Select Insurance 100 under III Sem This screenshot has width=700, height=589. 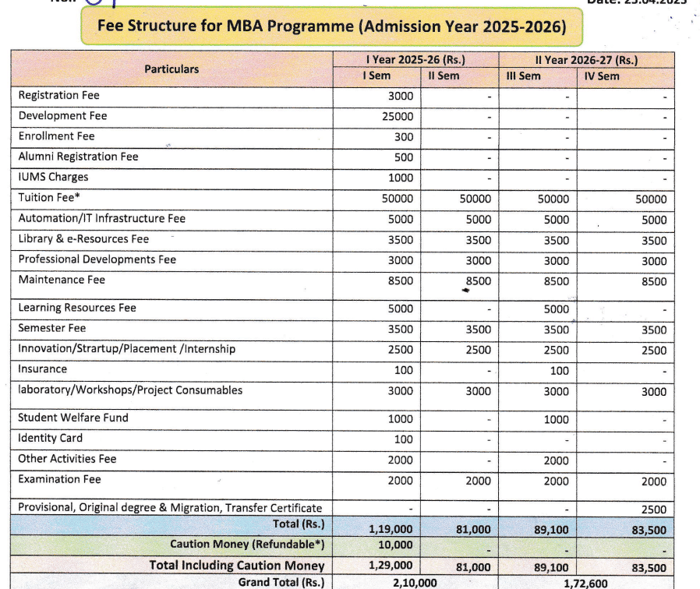(560, 371)
